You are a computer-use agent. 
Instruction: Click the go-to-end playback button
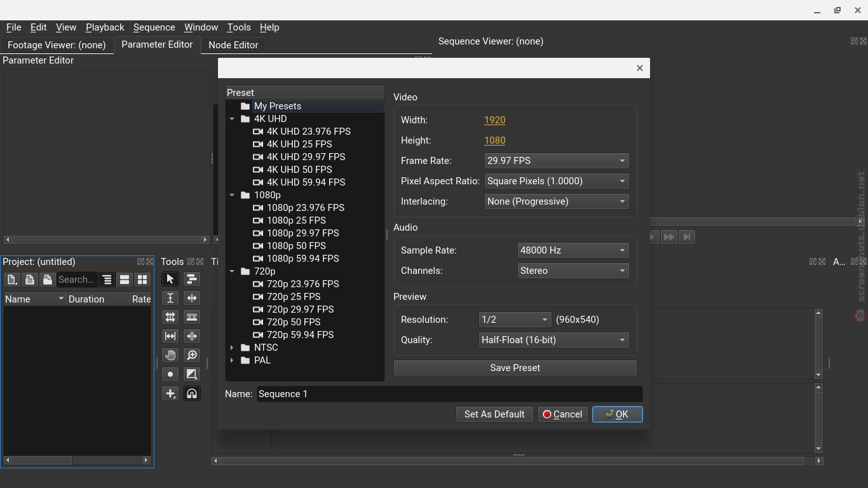point(687,237)
